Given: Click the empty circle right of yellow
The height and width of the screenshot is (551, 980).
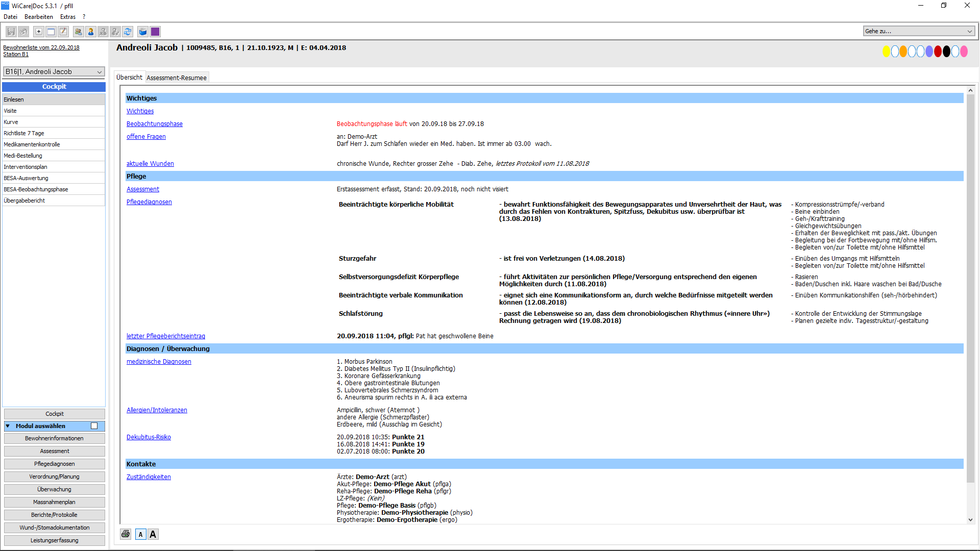Looking at the screenshot, I should [x=895, y=52].
